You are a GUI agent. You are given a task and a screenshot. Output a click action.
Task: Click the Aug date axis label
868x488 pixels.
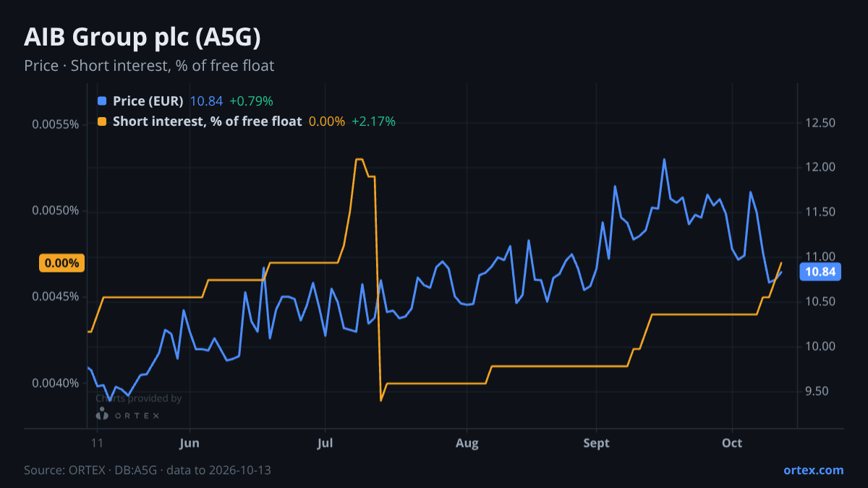(467, 442)
